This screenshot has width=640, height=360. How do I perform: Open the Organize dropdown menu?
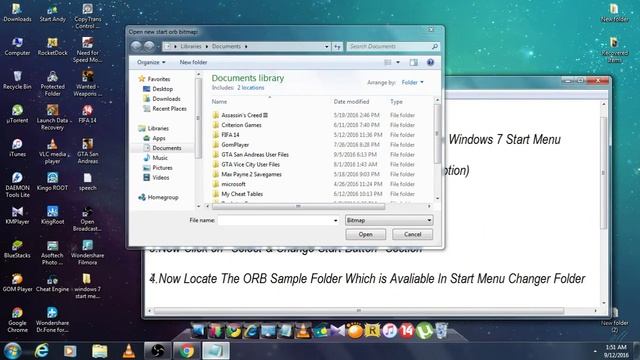pyautogui.click(x=151, y=62)
